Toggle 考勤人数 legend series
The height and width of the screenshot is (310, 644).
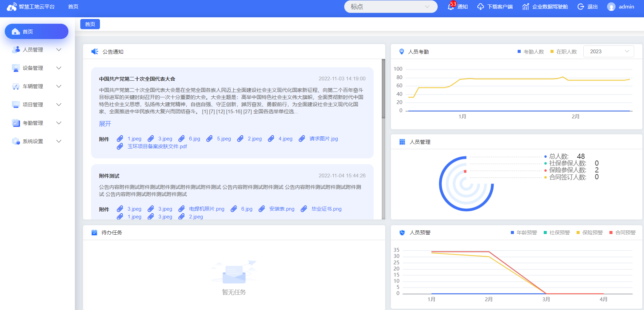tap(531, 52)
